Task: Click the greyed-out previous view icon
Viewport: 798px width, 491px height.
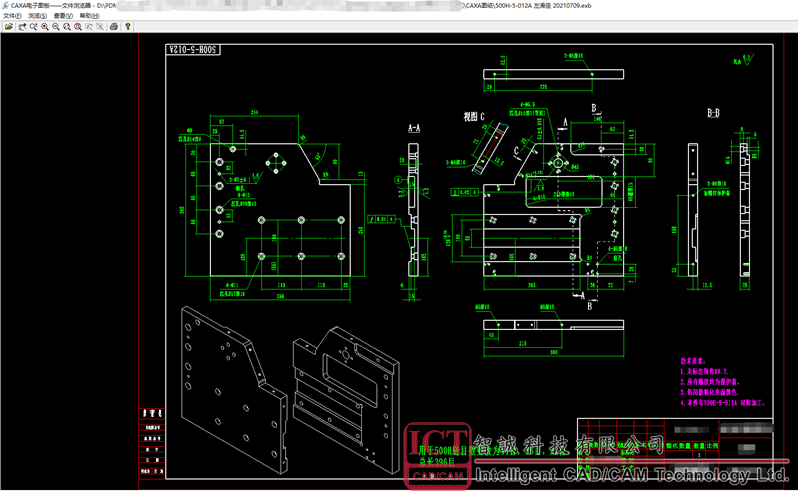Action: (x=89, y=26)
